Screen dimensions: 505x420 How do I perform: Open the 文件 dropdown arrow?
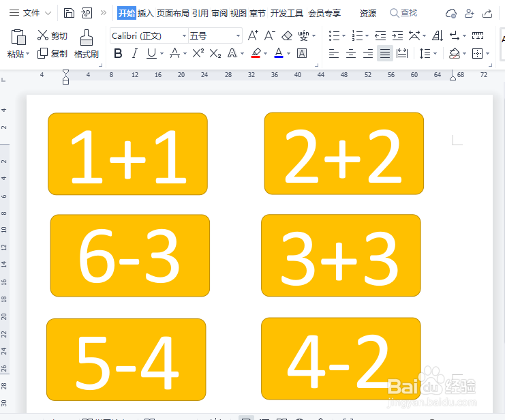point(48,13)
